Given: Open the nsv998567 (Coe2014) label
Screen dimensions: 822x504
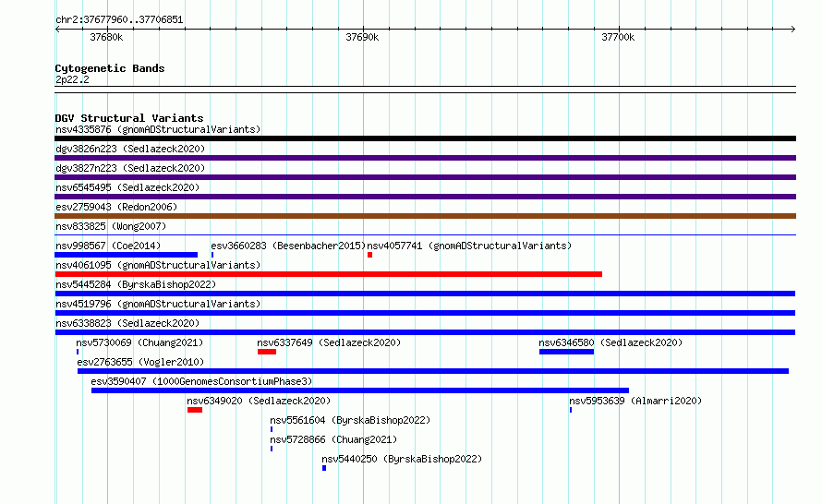Looking at the screenshot, I should click(108, 246).
